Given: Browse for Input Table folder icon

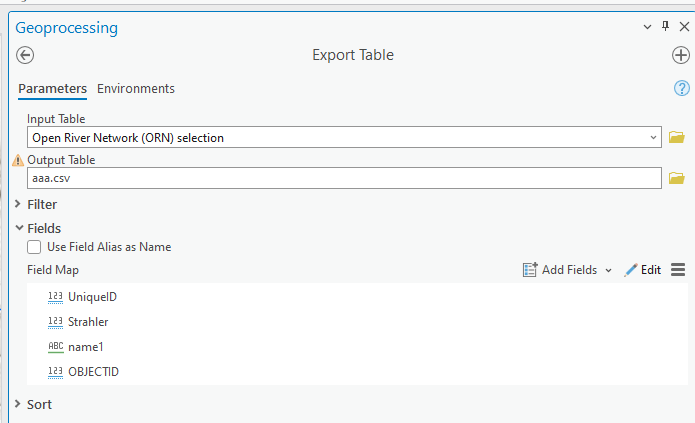Looking at the screenshot, I should [x=677, y=138].
